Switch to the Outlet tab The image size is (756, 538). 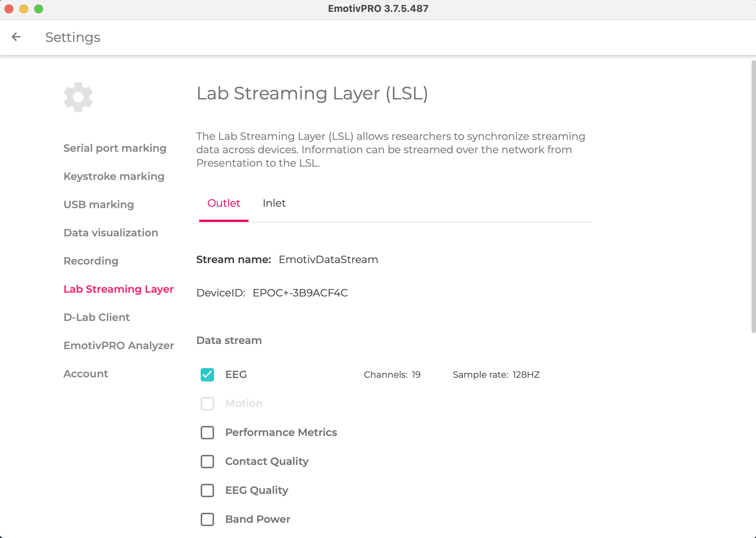click(223, 203)
